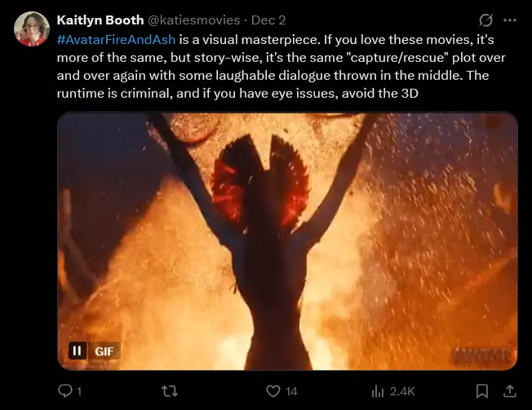
Task: Click the like count 14
Action: point(291,392)
